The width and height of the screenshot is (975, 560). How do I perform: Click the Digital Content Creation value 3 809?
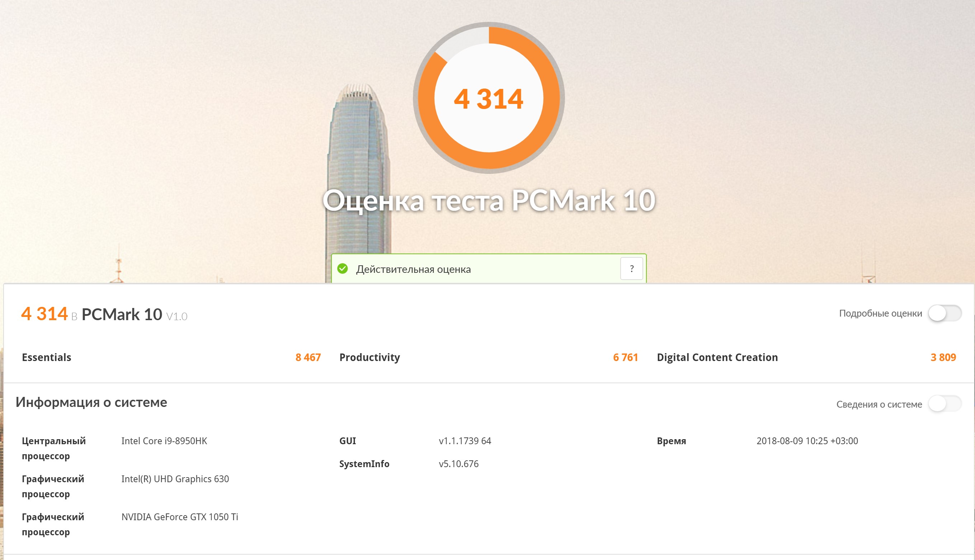coord(943,357)
